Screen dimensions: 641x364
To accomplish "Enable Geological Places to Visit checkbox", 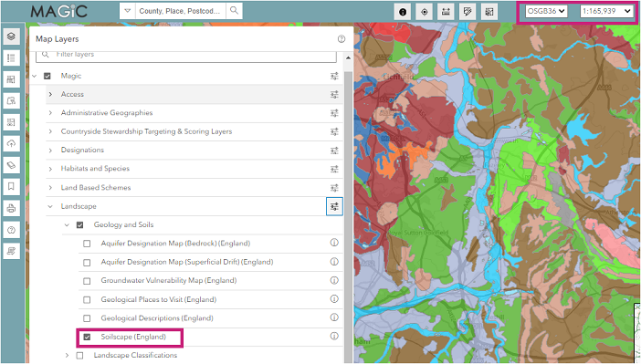I will (87, 300).
